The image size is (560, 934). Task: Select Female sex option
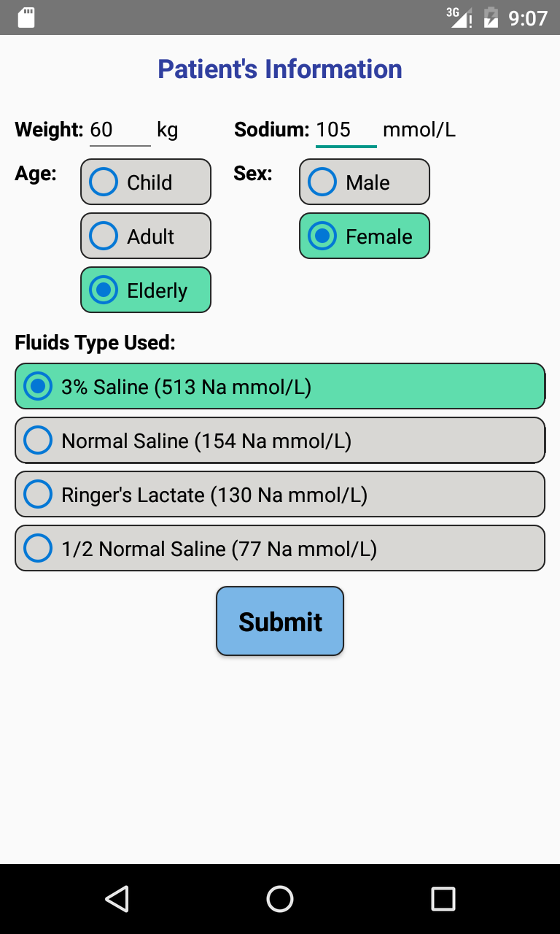click(x=364, y=236)
